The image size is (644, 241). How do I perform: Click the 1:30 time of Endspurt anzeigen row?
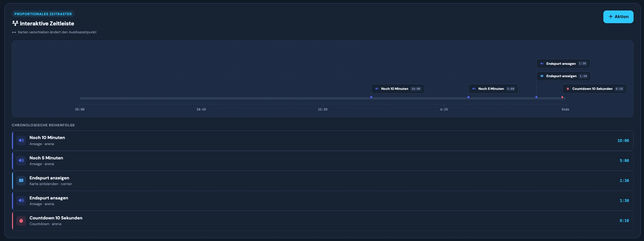[x=624, y=181]
